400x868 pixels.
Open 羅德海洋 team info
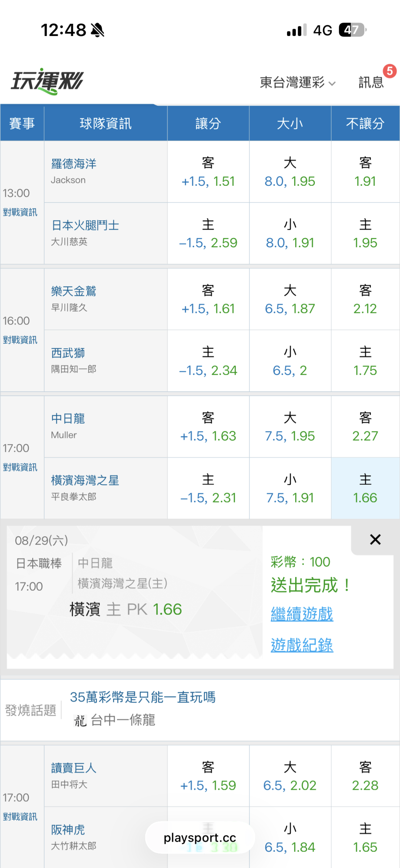coord(74,164)
